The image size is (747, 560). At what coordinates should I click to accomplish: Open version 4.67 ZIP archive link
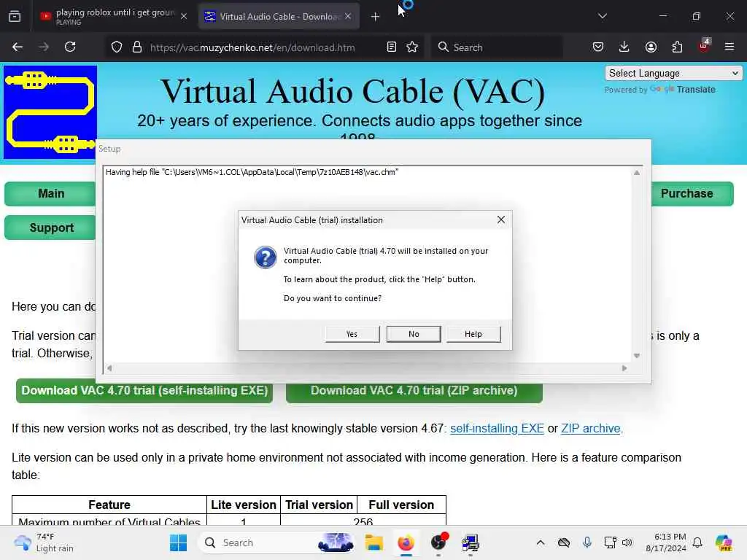591,429
